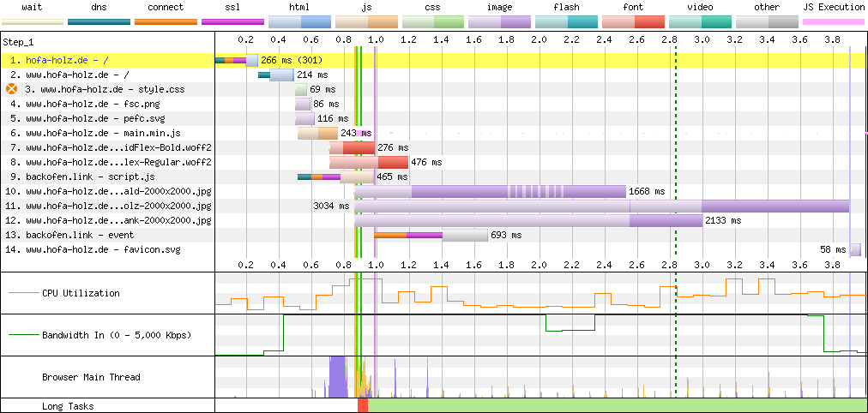
Task: Select the ank-2000x2000.jpg request label
Action: pyautogui.click(x=108, y=220)
